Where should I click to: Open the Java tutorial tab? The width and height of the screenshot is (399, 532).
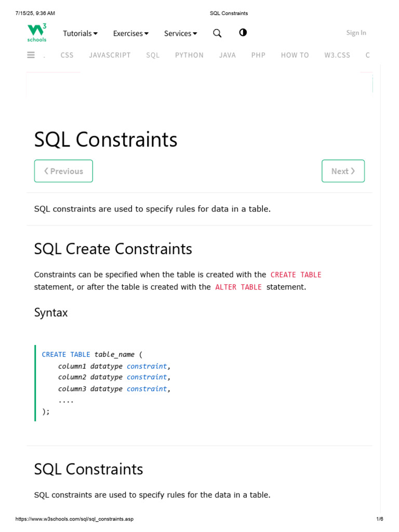point(228,55)
